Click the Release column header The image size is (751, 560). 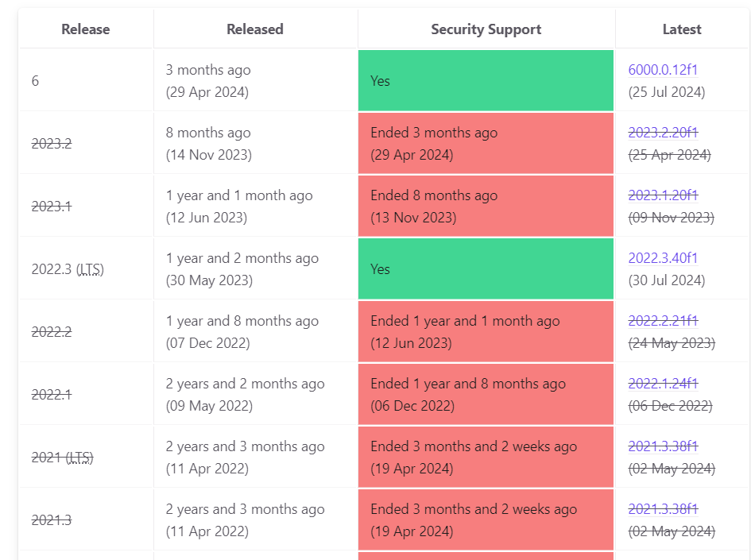(86, 29)
